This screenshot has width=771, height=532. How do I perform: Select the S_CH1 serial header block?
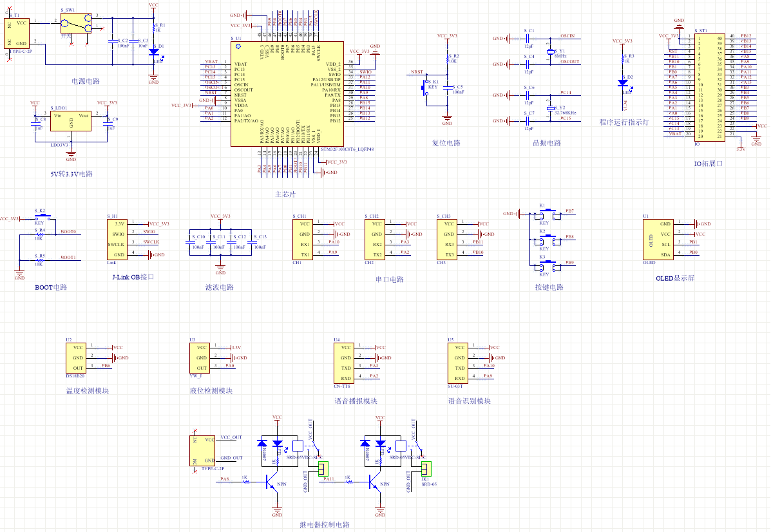303,240
